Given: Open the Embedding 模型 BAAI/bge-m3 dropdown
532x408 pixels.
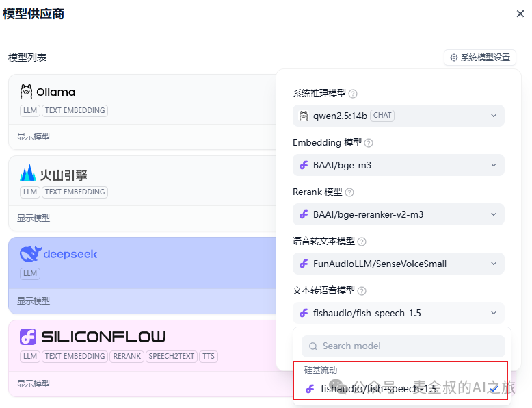Looking at the screenshot, I should point(399,165).
